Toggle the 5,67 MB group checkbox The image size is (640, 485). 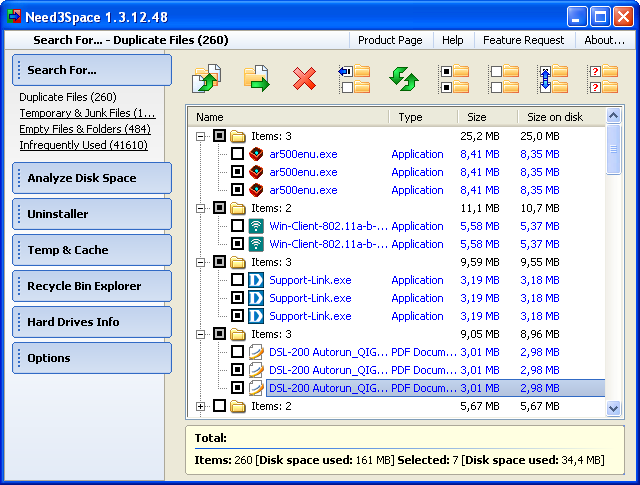[219, 406]
